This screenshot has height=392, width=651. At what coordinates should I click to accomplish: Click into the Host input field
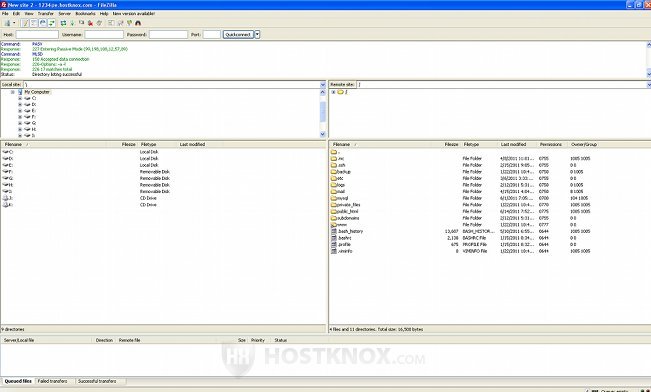point(37,34)
